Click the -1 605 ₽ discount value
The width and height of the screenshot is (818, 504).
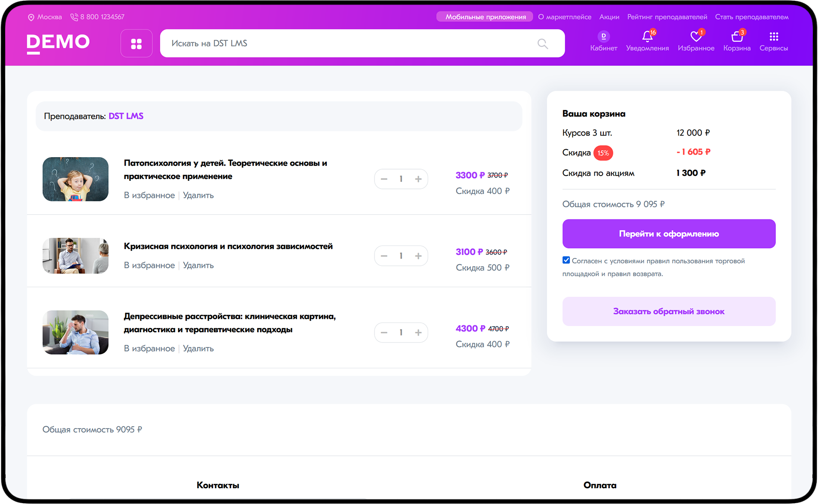693,152
